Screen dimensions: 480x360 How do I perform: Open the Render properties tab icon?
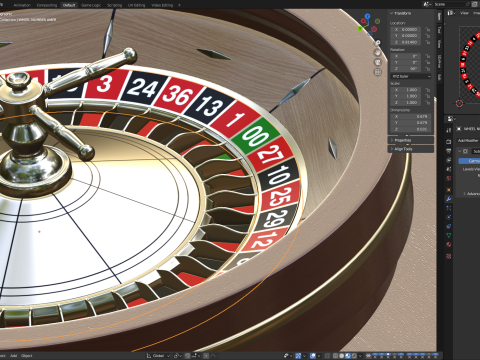point(449,142)
